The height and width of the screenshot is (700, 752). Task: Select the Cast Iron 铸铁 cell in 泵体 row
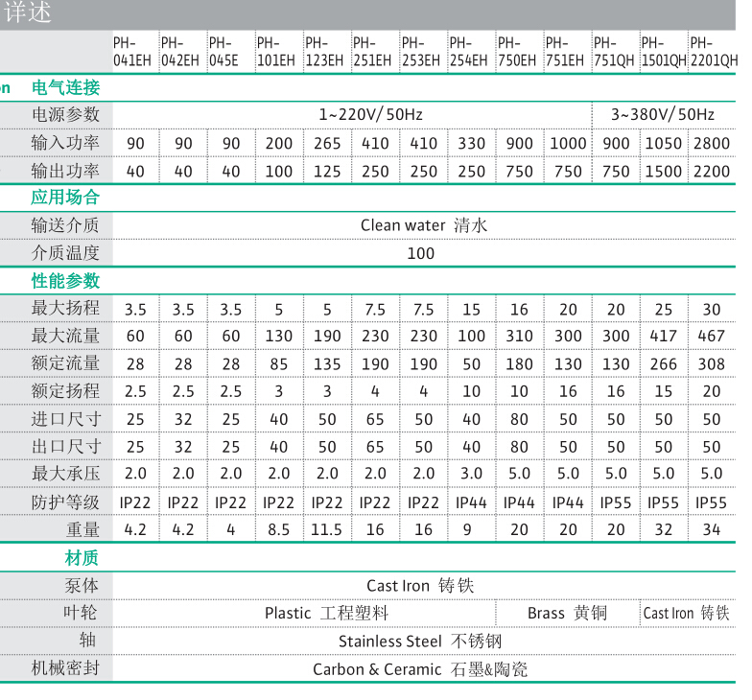click(x=420, y=586)
